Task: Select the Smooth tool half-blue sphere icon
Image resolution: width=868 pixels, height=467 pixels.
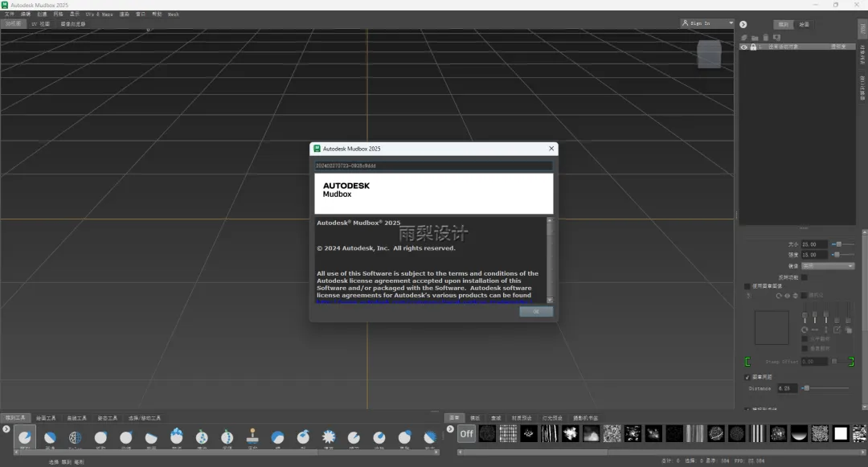Action: pos(50,437)
